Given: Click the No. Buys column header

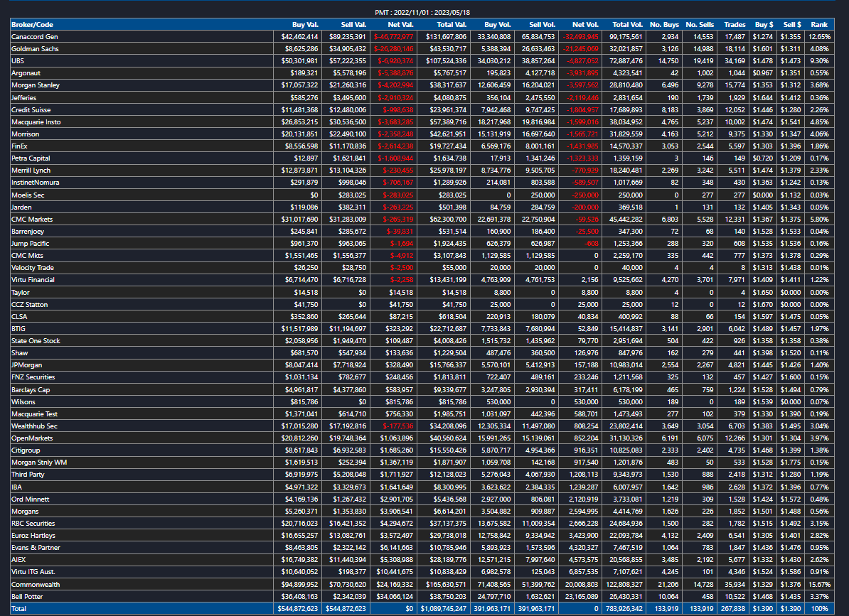Looking at the screenshot, I should [x=664, y=24].
